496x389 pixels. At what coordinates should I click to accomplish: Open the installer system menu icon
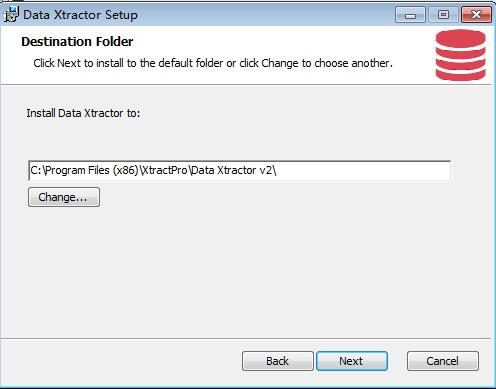click(x=11, y=15)
